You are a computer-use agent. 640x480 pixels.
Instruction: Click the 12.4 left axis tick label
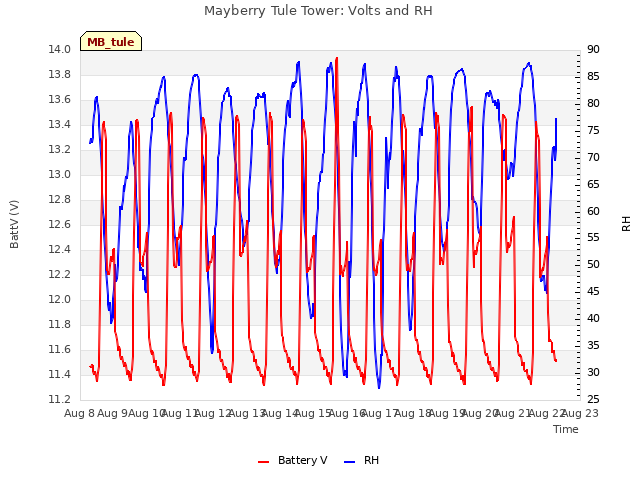[x=60, y=249]
